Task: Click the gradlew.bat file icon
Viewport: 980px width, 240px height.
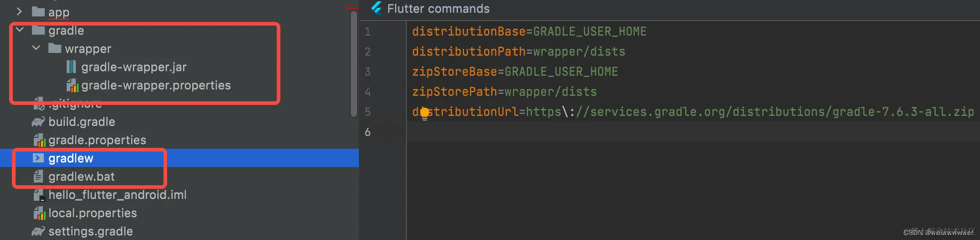Action: point(38,177)
